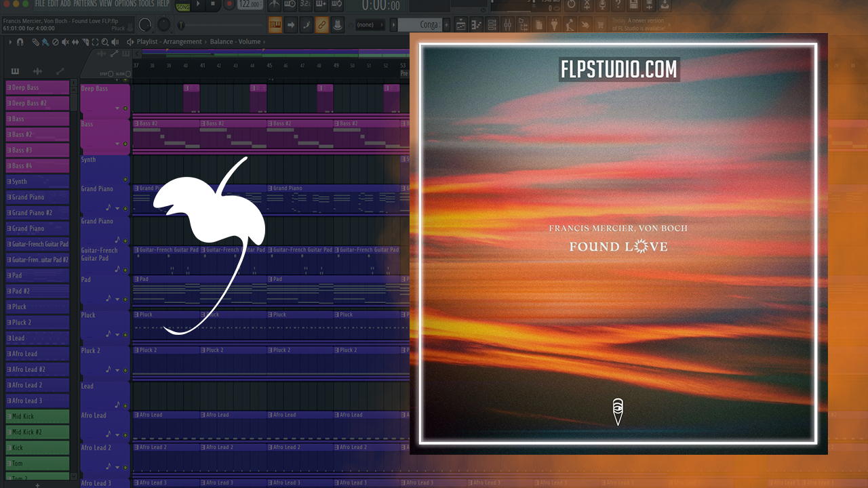Toggle mute LED on Deep Bass track
The height and width of the screenshot is (488, 868).
pos(125,108)
